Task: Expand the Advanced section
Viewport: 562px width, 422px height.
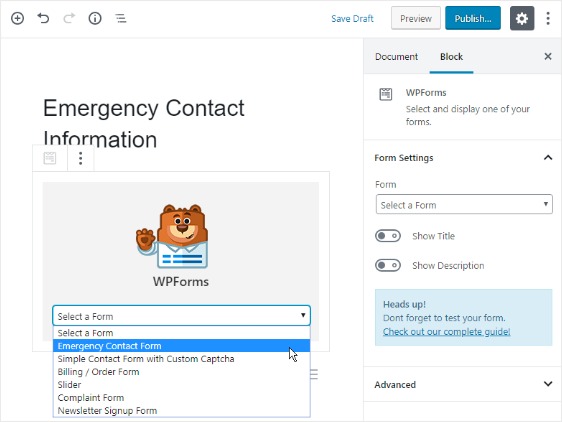Action: point(462,384)
